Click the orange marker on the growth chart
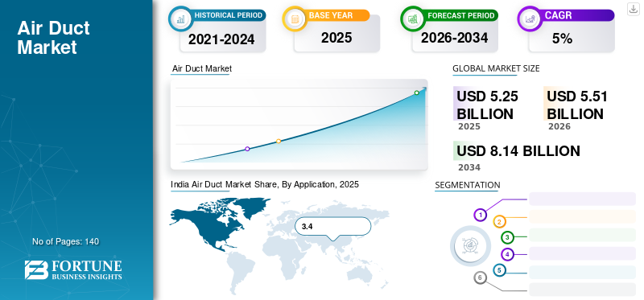This screenshot has height=300, width=644. pyautogui.click(x=279, y=141)
